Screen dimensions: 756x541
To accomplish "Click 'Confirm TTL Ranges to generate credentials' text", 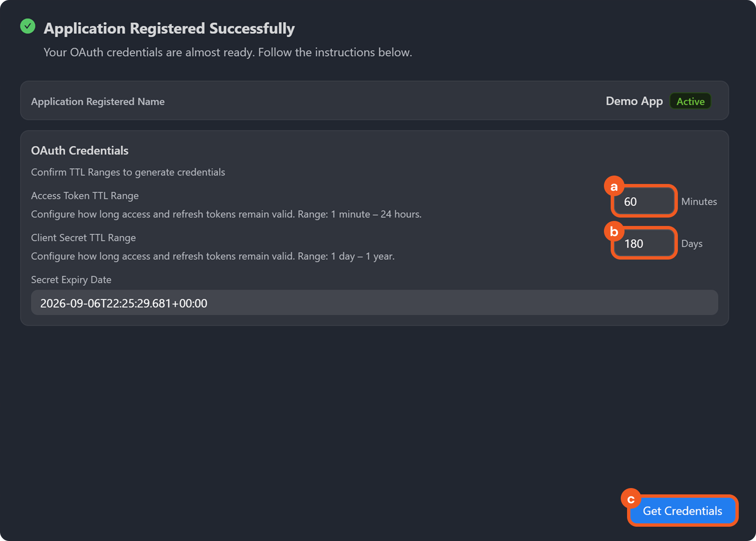I will tap(128, 172).
